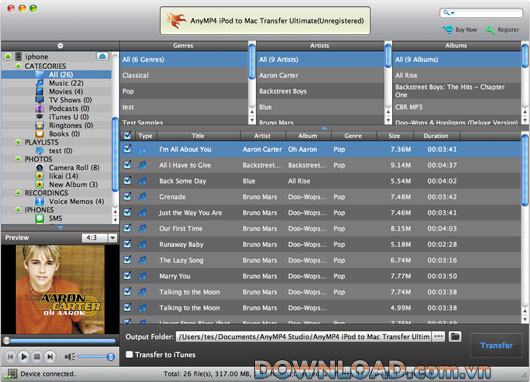The height and width of the screenshot is (382, 530).
Task: Click the iTunes U graduation cap icon
Action: point(40,117)
